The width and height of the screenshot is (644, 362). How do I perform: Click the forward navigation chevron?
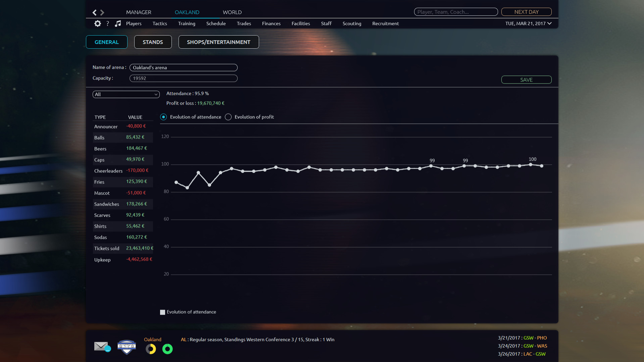click(102, 12)
